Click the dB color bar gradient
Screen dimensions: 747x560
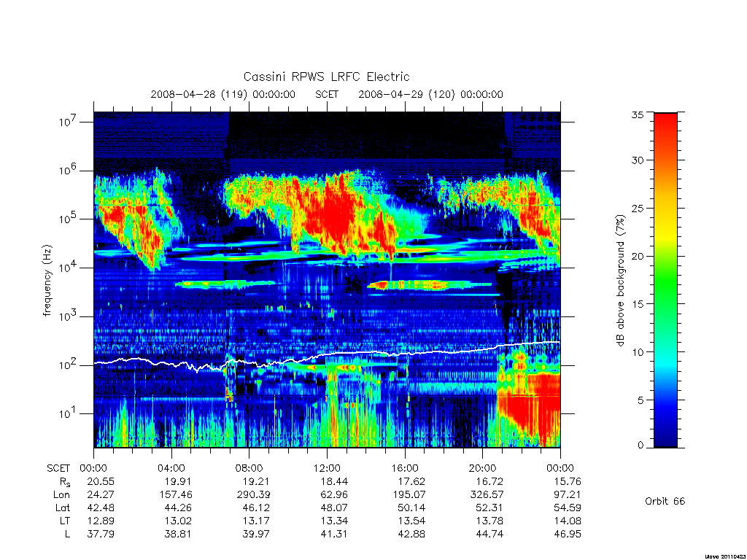[x=665, y=280]
